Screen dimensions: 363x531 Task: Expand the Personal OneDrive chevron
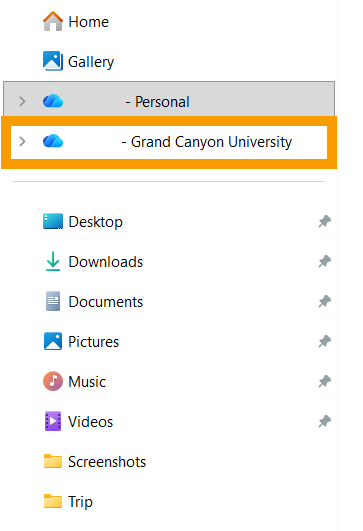22,101
